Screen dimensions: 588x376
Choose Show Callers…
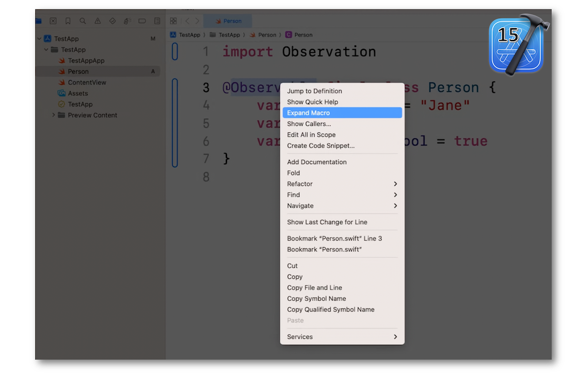click(342, 124)
